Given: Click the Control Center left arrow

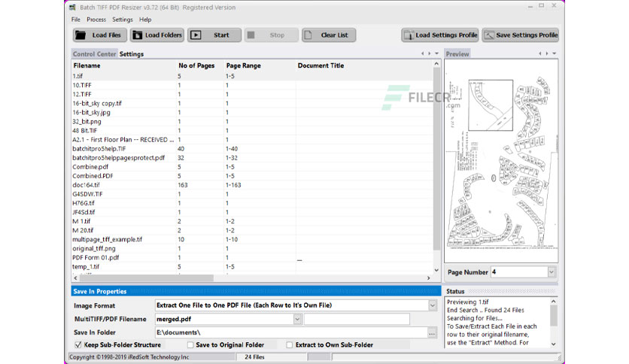Looking at the screenshot, I should pos(422,53).
